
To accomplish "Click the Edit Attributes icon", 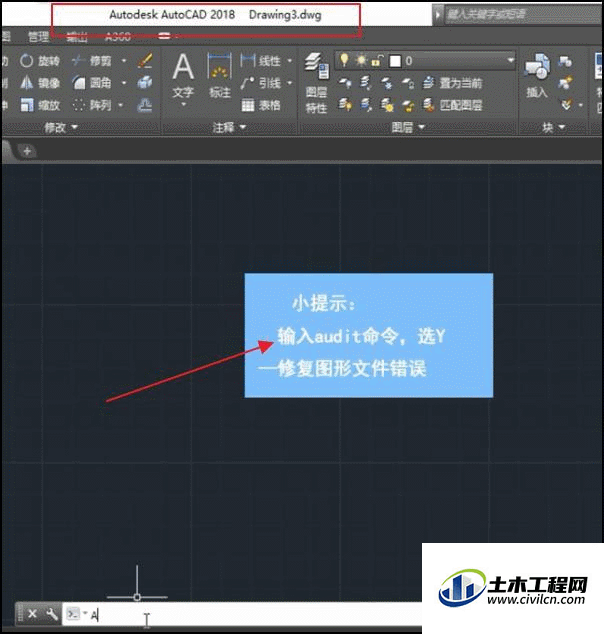I will [567, 105].
